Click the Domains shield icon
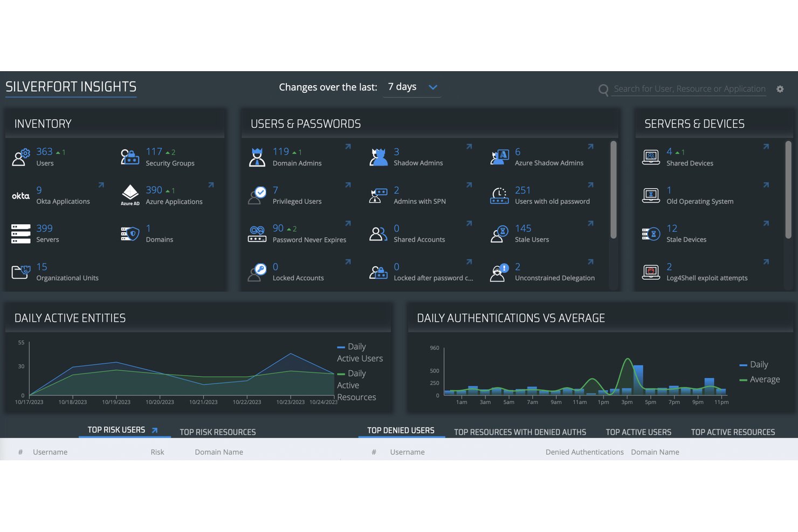The width and height of the screenshot is (798, 532). (130, 234)
